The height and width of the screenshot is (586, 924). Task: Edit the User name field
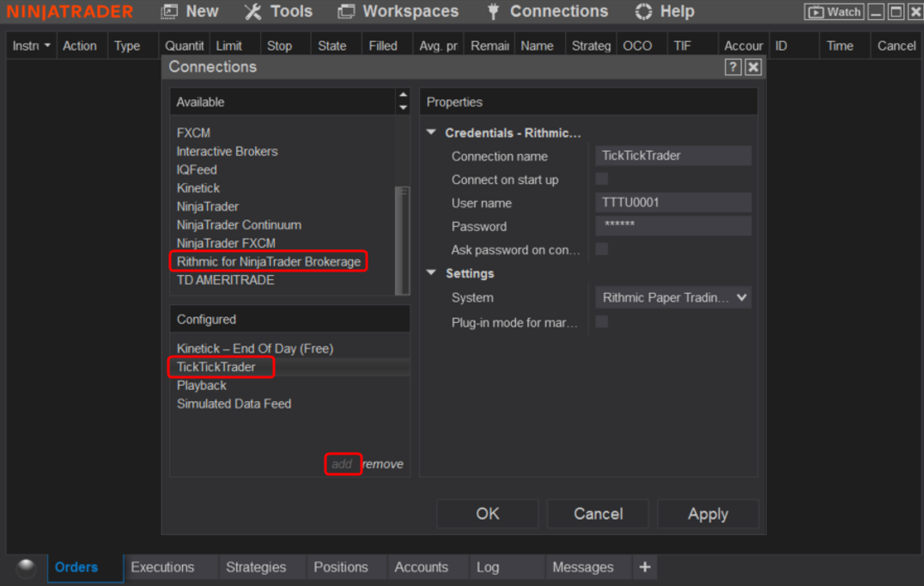(x=673, y=203)
